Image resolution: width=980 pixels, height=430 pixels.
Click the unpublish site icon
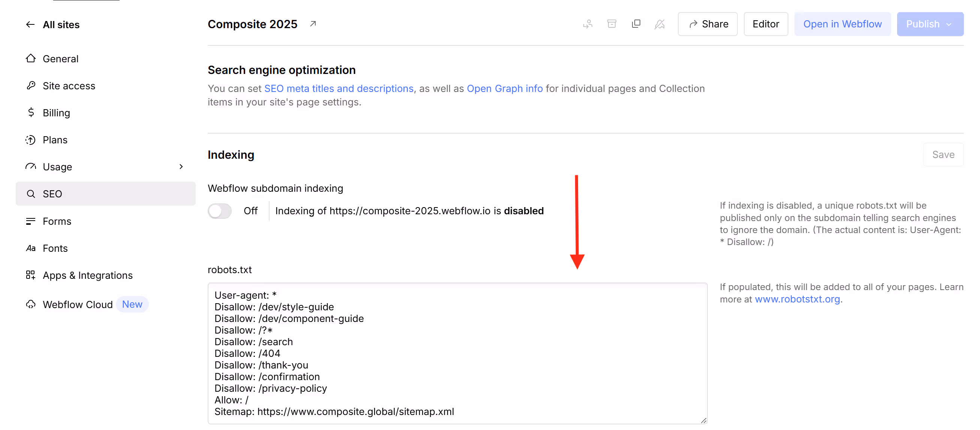660,24
